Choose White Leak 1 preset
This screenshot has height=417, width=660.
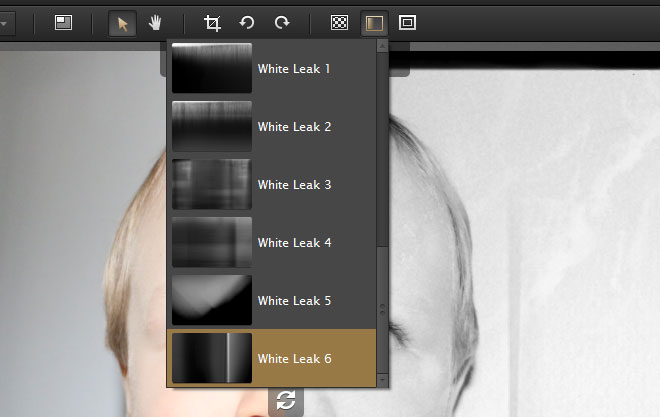click(271, 68)
